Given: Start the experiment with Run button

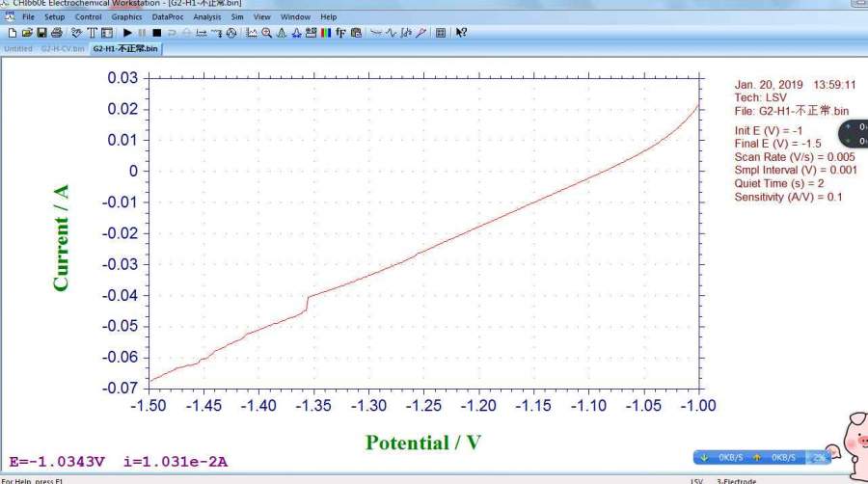Looking at the screenshot, I should coord(127,33).
